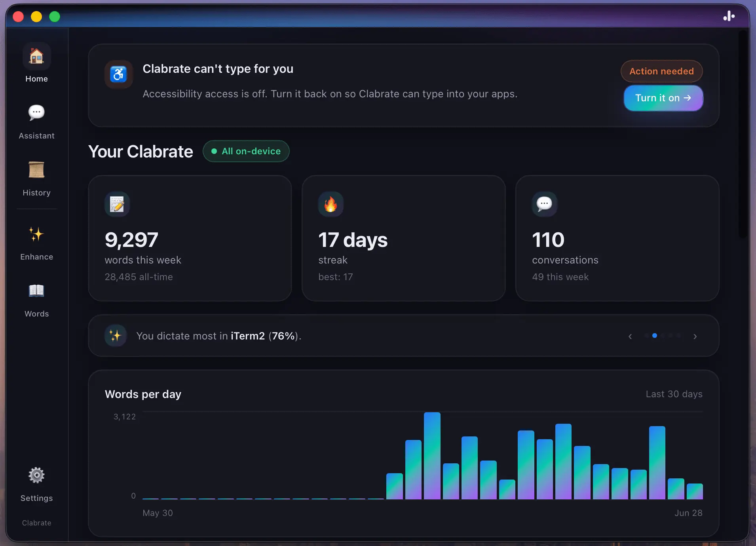
Task: Click the Last 30 days chart label
Action: tap(674, 394)
